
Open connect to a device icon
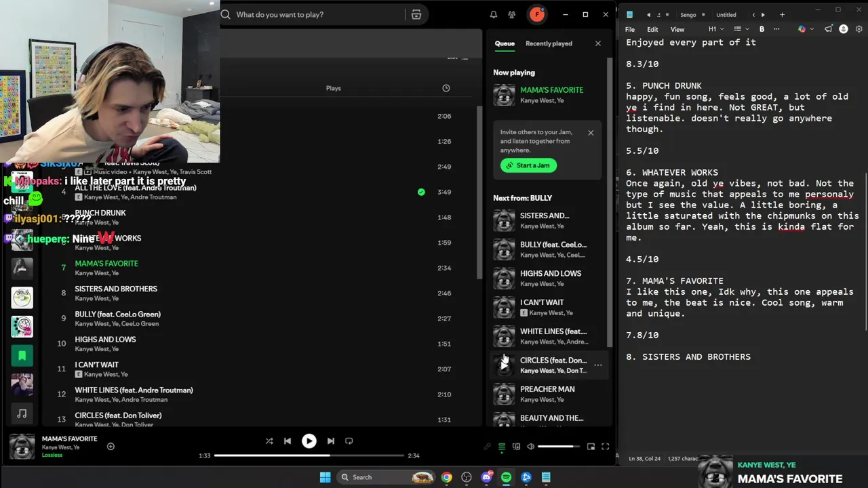coord(516,446)
